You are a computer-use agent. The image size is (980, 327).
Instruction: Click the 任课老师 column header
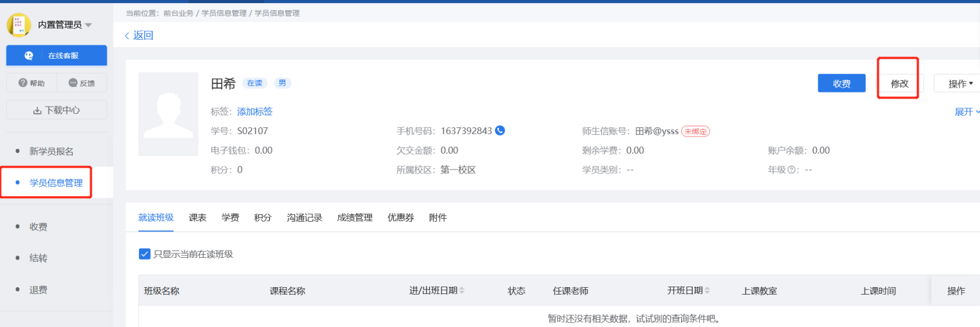click(570, 291)
